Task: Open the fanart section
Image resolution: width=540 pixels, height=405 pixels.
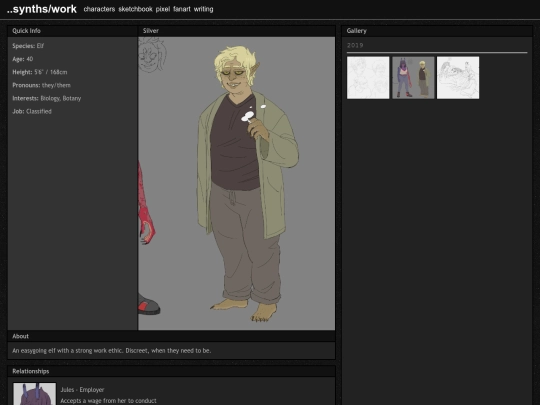Action: click(181, 9)
